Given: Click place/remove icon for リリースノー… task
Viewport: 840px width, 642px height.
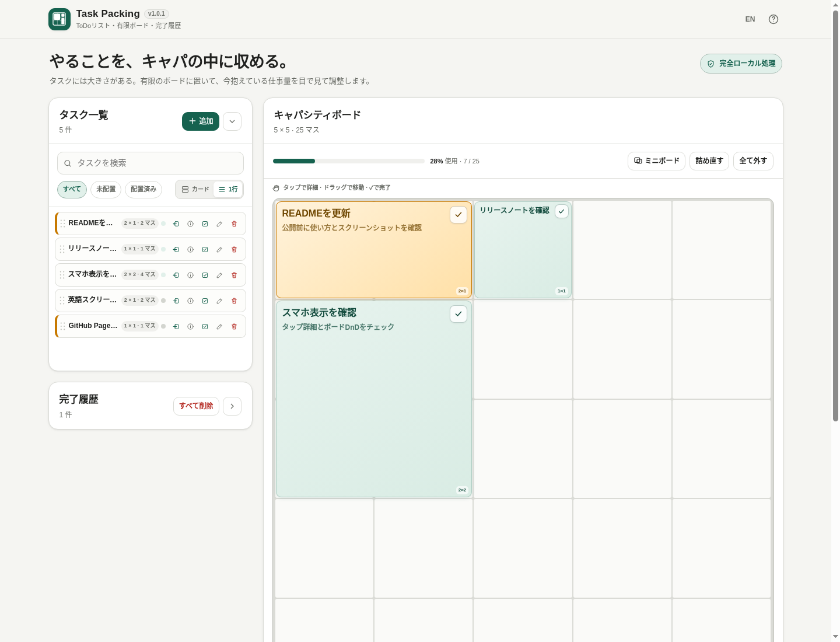Looking at the screenshot, I should click(176, 249).
